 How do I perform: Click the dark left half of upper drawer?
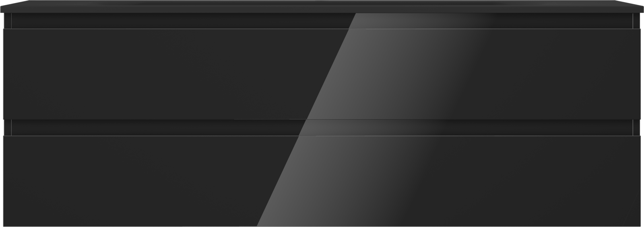[x=161, y=74]
